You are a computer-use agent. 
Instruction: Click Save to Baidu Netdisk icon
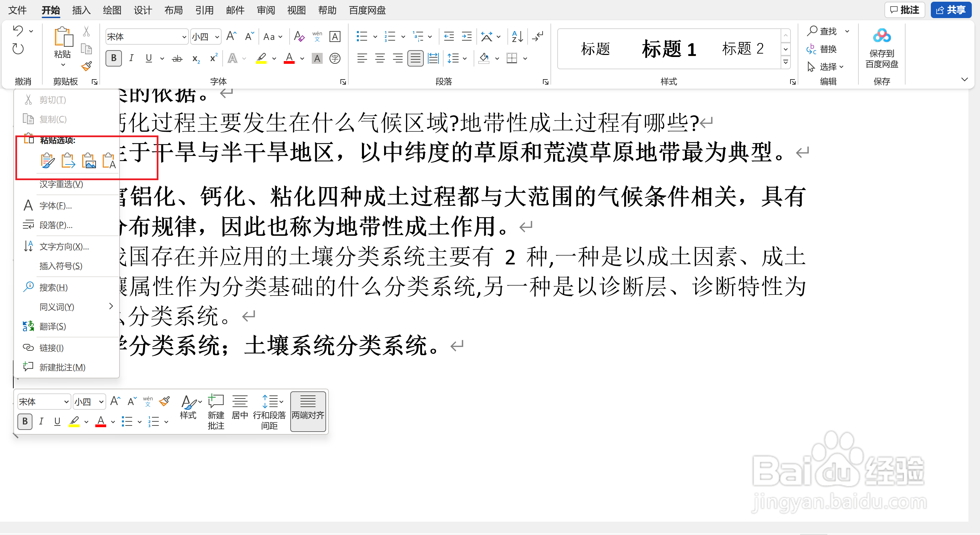[x=881, y=36]
